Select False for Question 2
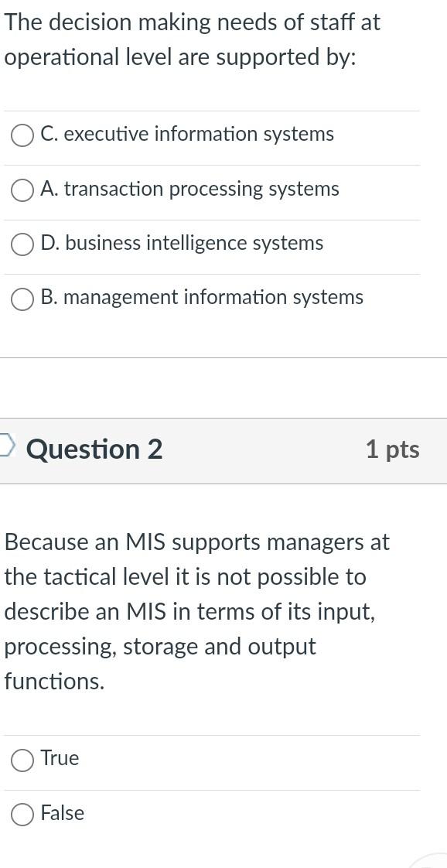Viewport: 447px width, 868px height. (22, 813)
